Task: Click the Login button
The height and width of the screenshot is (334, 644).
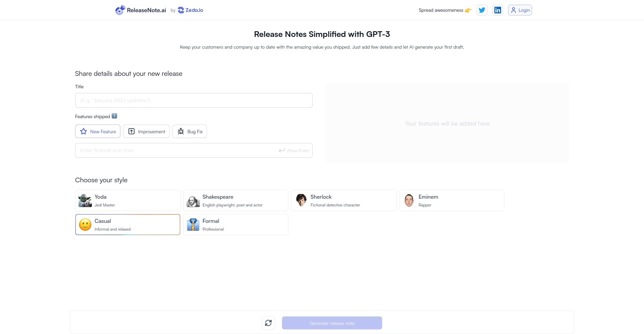Action: 520,10
